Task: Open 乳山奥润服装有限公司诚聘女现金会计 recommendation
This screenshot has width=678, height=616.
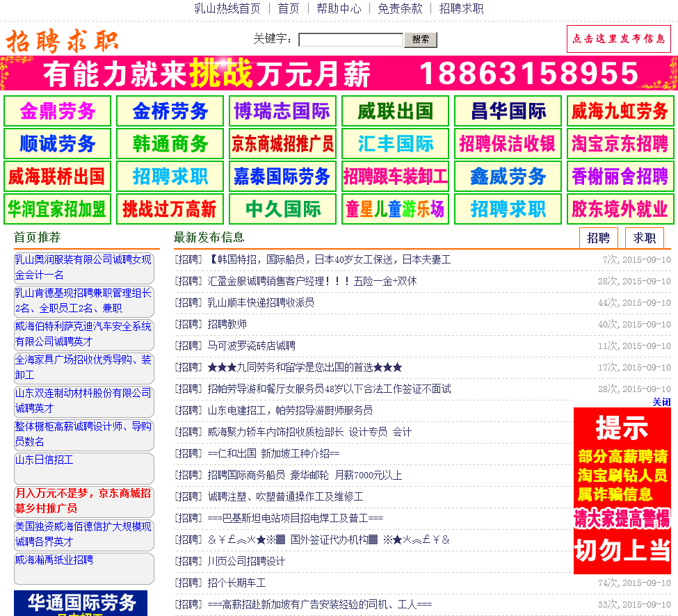Action: click(83, 267)
